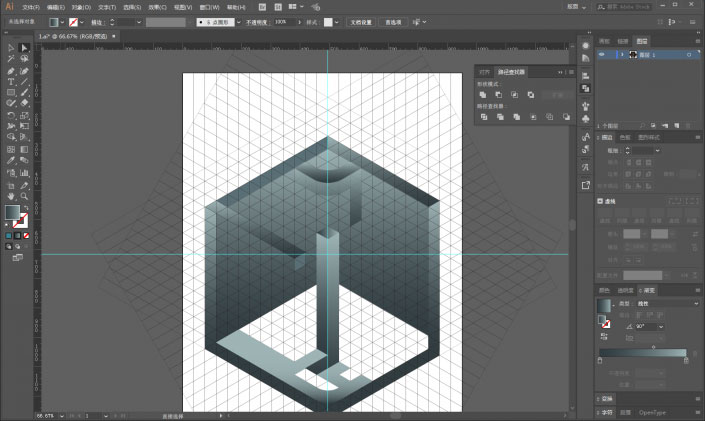This screenshot has width=705, height=421.
Task: Click Divide pathfinder icon
Action: coord(484,117)
